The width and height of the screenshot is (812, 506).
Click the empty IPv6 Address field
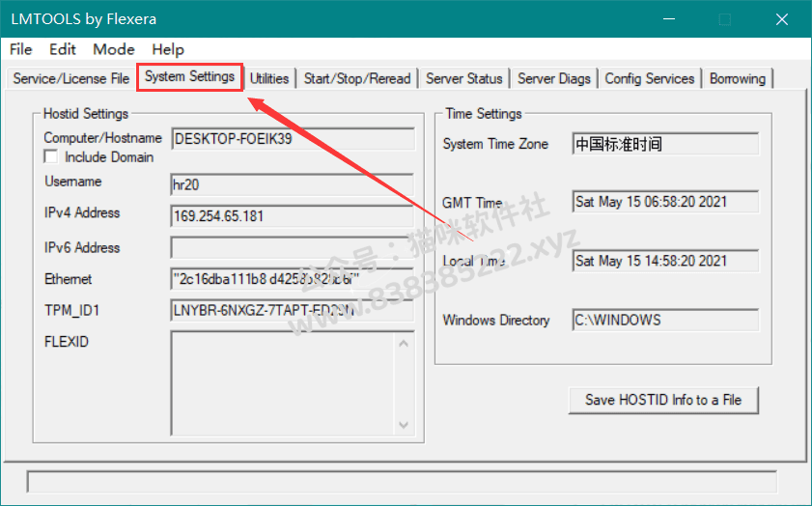point(293,247)
